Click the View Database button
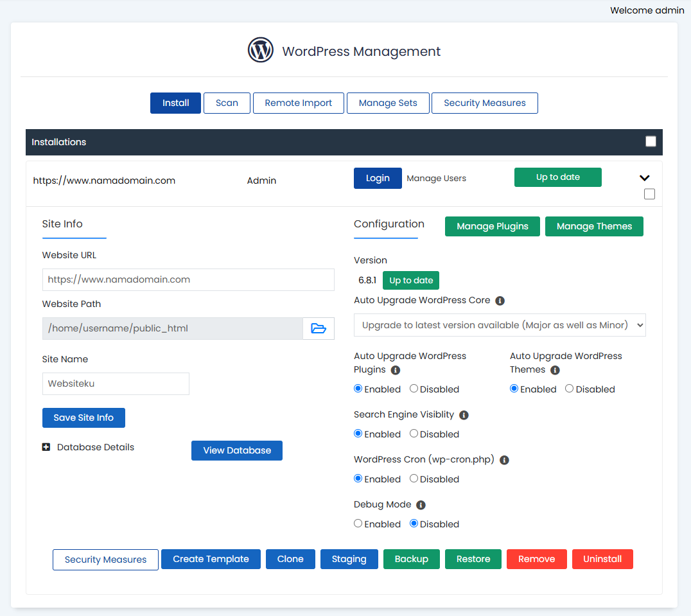The image size is (691, 616). [x=237, y=450]
